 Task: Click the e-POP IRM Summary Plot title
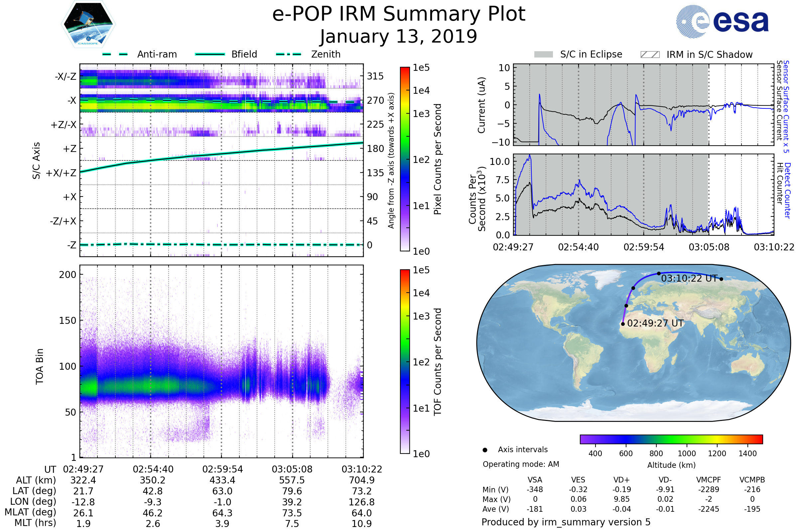point(399,14)
